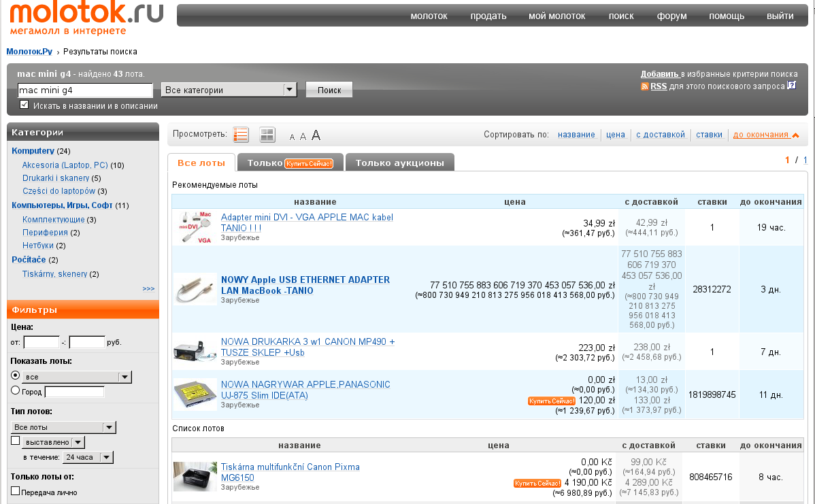Image resolution: width=815 pixels, height=504 pixels.
Task: Open the Komputery category
Action: [x=33, y=151]
